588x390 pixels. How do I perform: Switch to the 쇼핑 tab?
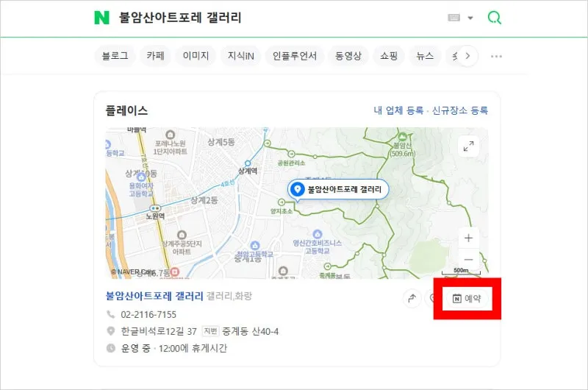pos(389,56)
